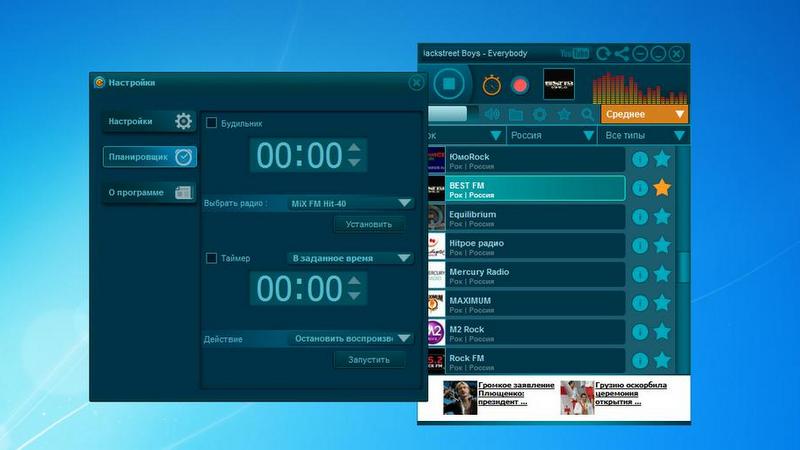Click the share icon in the title bar

[621, 53]
